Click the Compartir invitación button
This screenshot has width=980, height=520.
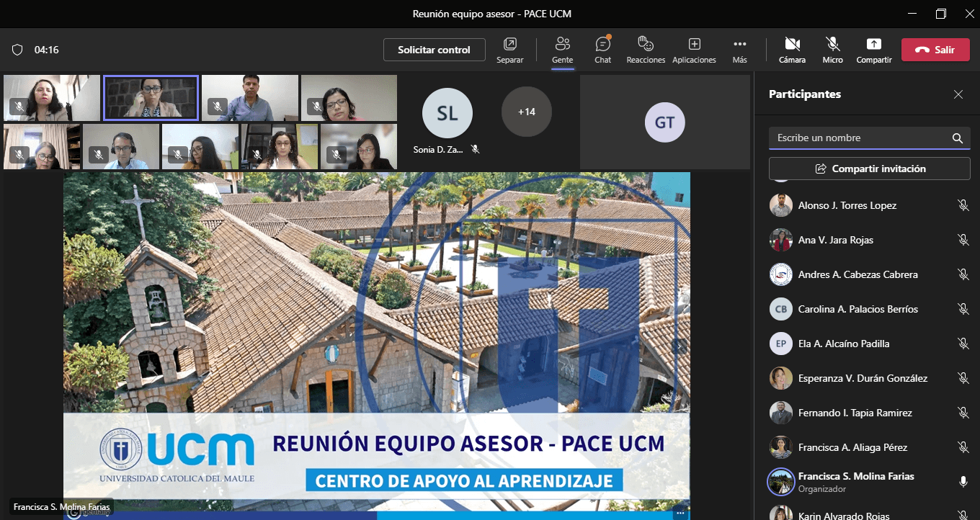click(869, 169)
